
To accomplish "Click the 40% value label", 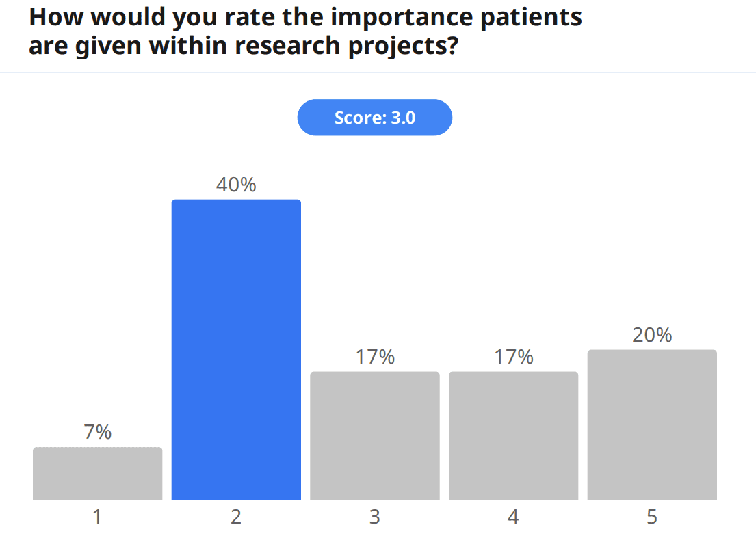I will tap(236, 185).
